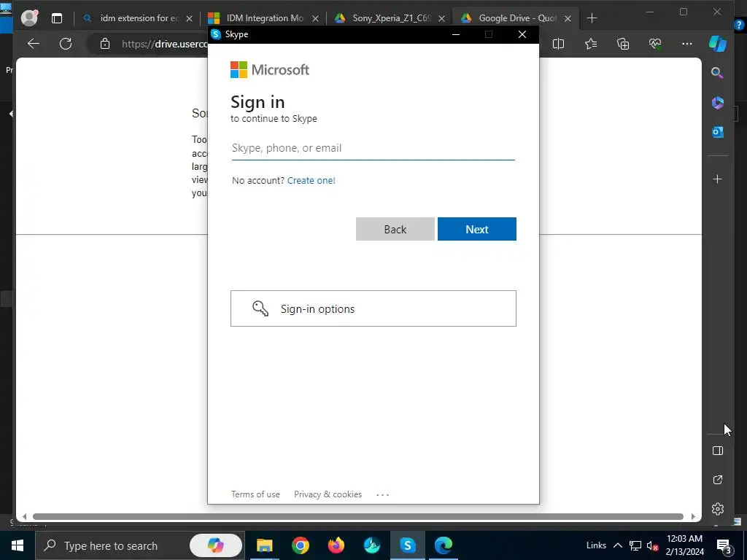Go back in Edge browser
Image resolution: width=747 pixels, height=560 pixels.
point(34,44)
